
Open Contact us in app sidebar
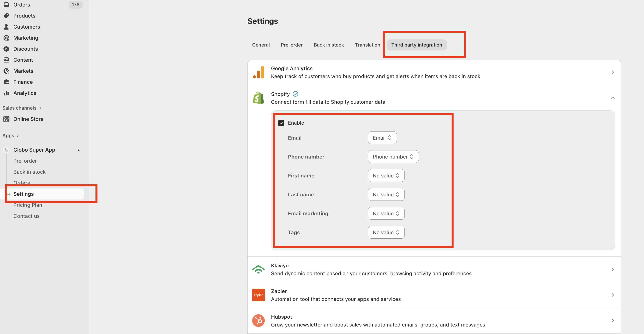coord(26,216)
